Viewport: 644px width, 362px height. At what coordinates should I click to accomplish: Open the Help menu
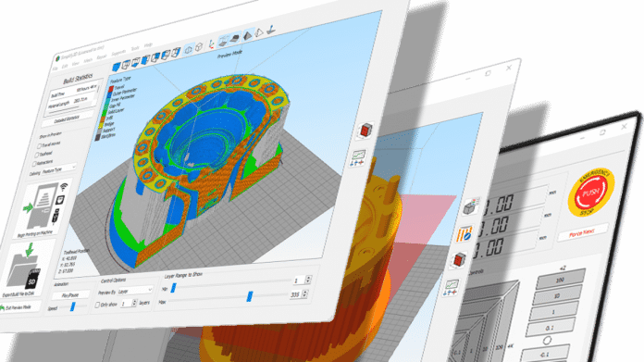tap(148, 44)
